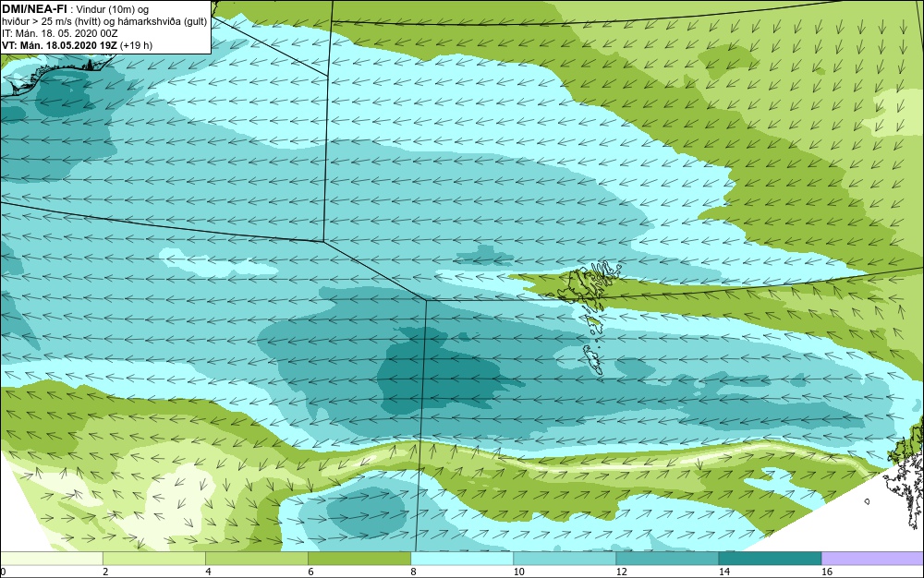Viewport: 924px width, 578px height.
Task: Pick the 2–4 m/s light green swatch
Action: tap(153, 559)
